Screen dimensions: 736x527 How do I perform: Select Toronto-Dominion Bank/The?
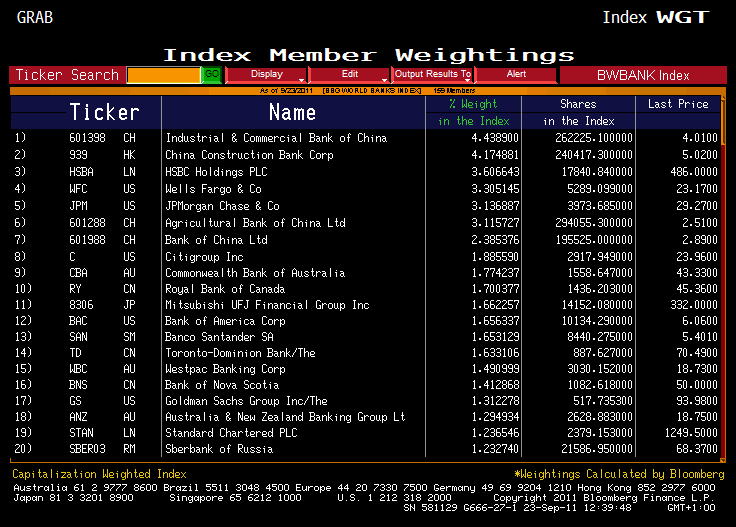240,353
